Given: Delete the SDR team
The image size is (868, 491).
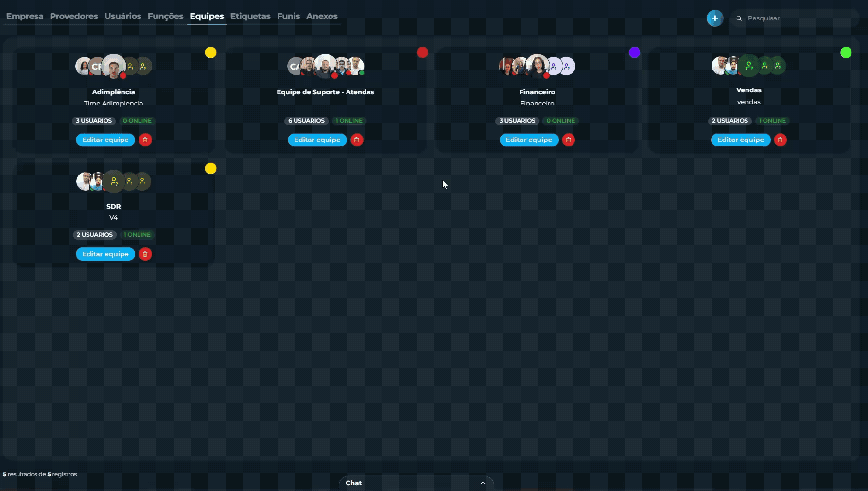Looking at the screenshot, I should [145, 254].
